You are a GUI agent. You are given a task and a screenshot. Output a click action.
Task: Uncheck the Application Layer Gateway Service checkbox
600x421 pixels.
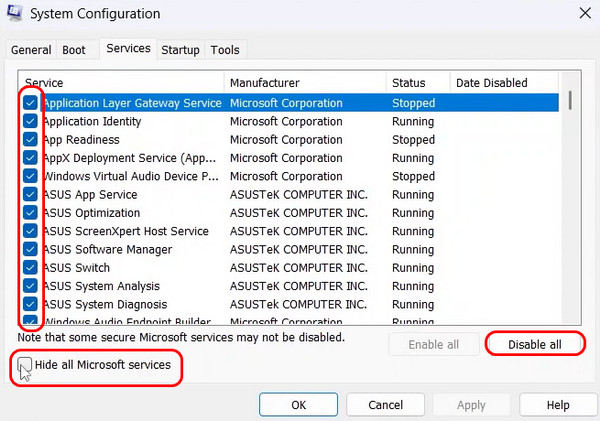click(x=30, y=103)
